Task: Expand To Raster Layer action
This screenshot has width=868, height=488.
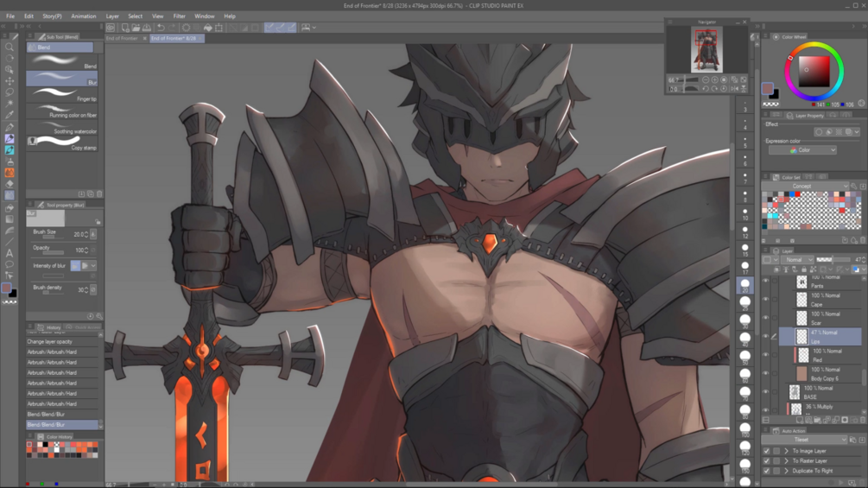Action: pos(787,461)
